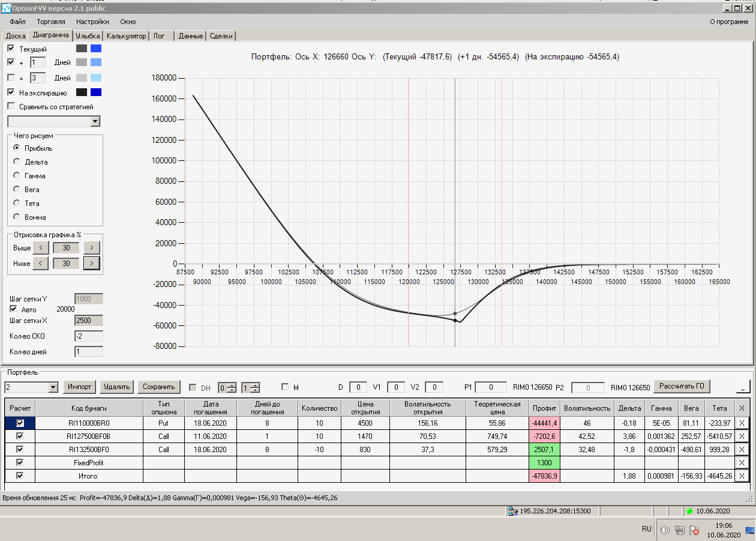Toggle the Текущий curve checkbox
Screen dimensions: 756x541
point(11,48)
